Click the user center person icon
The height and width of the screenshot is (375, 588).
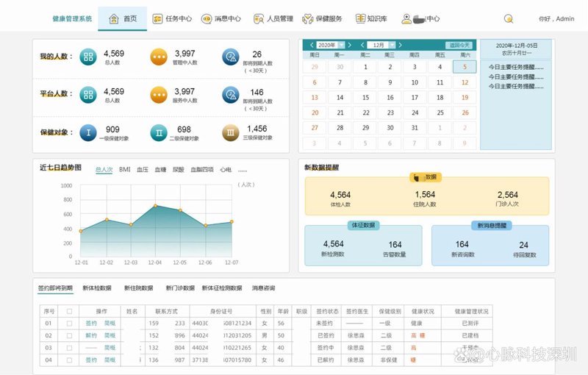pyautogui.click(x=406, y=19)
